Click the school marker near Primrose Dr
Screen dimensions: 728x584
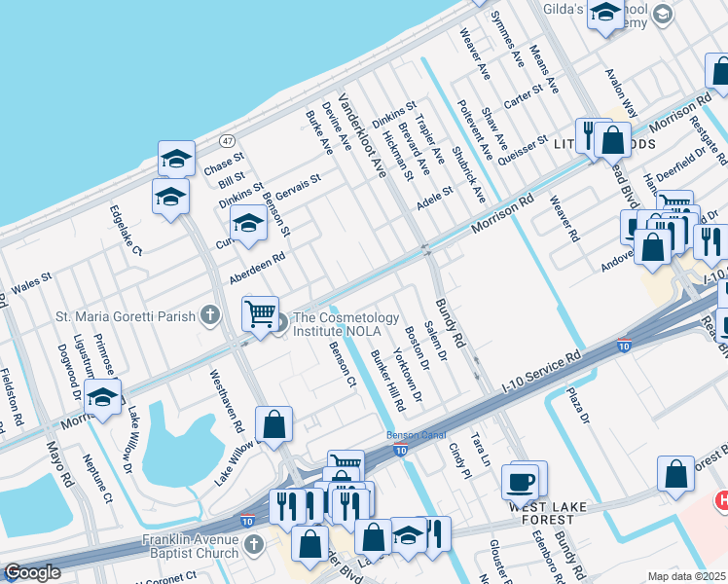(102, 398)
